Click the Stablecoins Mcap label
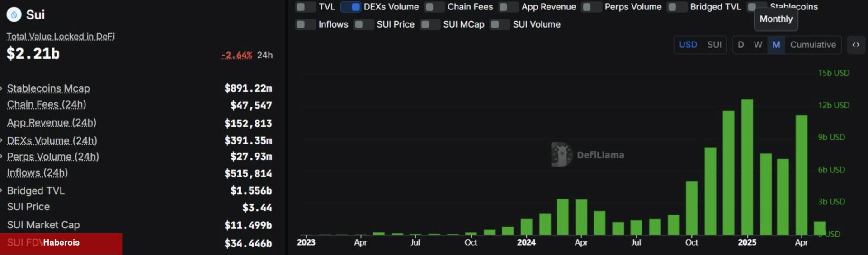Viewport: 868px width, 255px height. pyautogui.click(x=48, y=88)
